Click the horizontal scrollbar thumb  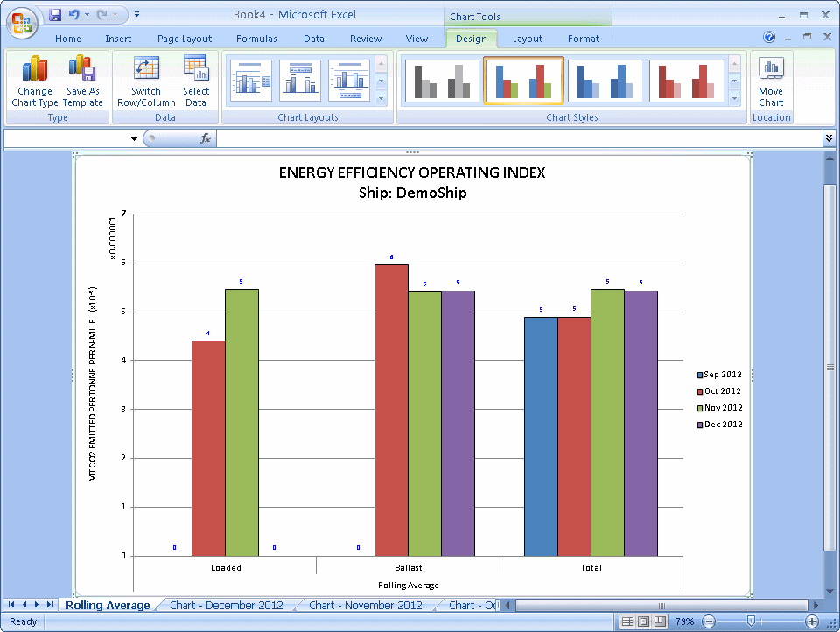[x=661, y=605]
